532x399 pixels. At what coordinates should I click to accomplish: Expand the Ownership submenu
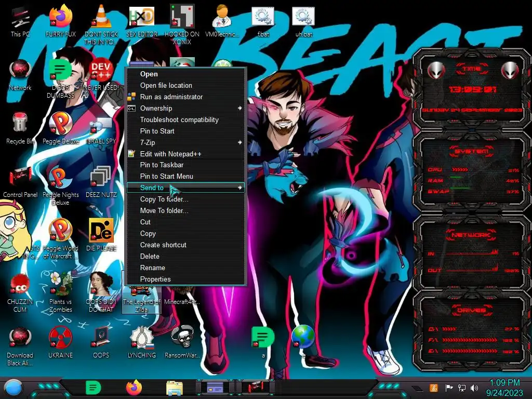coord(185,108)
